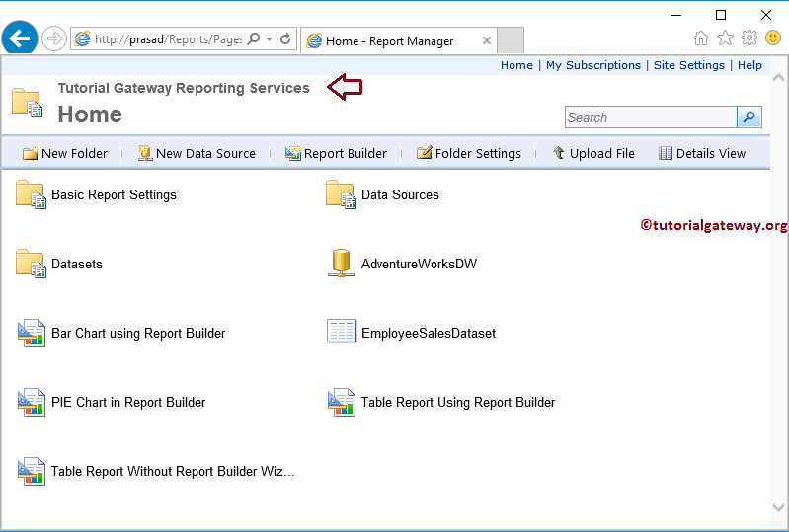Open Folder Settings toolbar label

tap(478, 153)
